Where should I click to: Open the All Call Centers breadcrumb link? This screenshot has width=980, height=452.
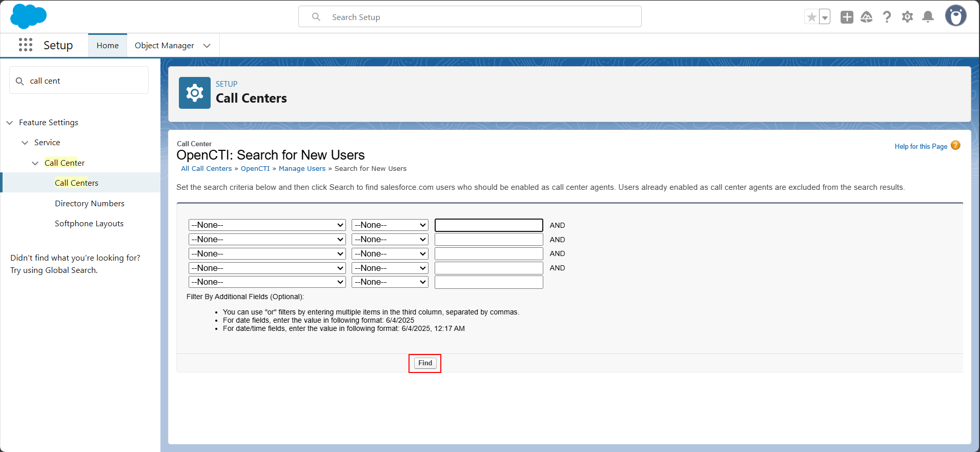(x=207, y=169)
